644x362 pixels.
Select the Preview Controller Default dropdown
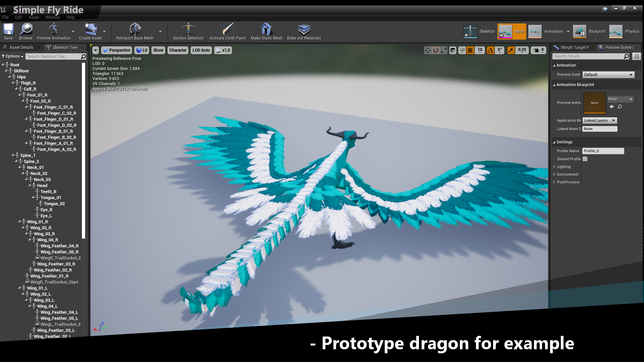[608, 74]
